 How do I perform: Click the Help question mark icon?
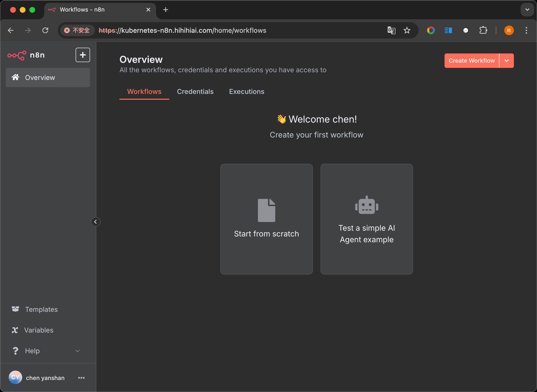point(15,351)
